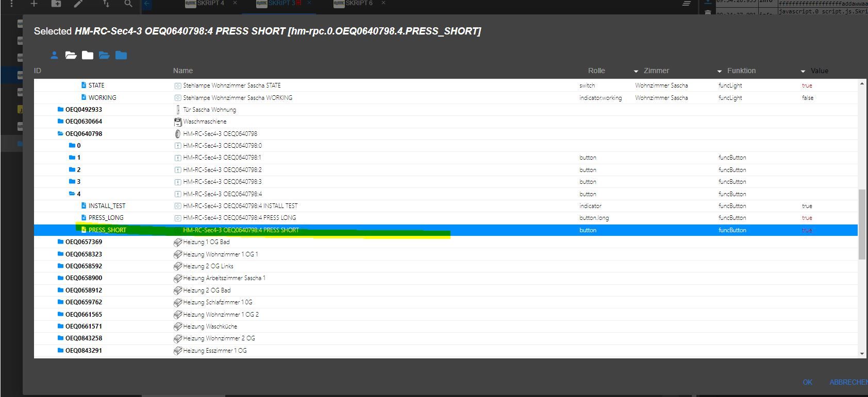Close the SKRIPT 6 tab
The image size is (868, 397).
click(x=383, y=3)
